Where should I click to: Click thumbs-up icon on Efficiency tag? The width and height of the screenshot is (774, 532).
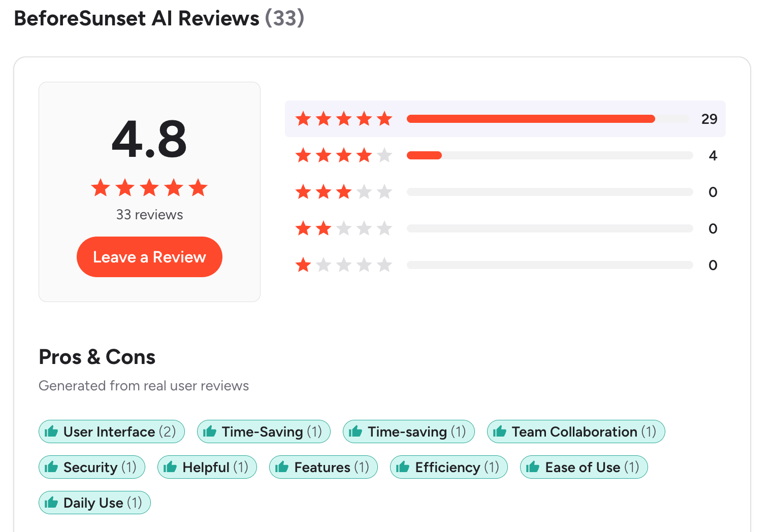point(403,467)
